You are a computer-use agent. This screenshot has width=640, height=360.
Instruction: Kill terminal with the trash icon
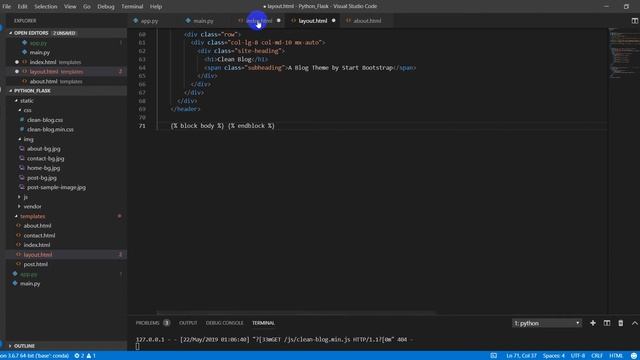620,323
